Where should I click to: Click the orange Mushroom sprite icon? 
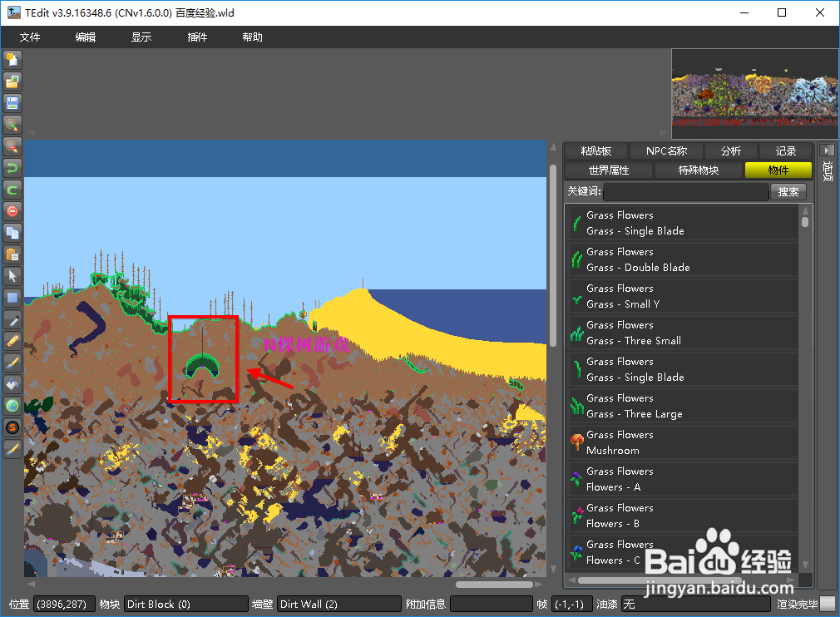pyautogui.click(x=577, y=442)
